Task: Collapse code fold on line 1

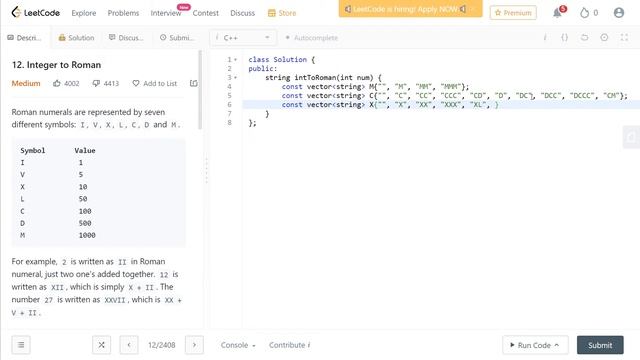Action: coord(236,60)
